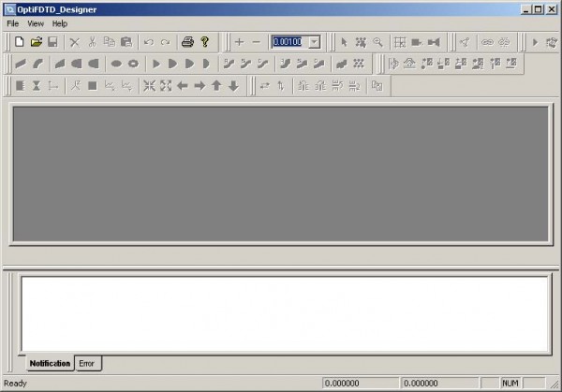The width and height of the screenshot is (562, 392).
Task: Click the Paste clipboard icon
Action: [x=126, y=42]
